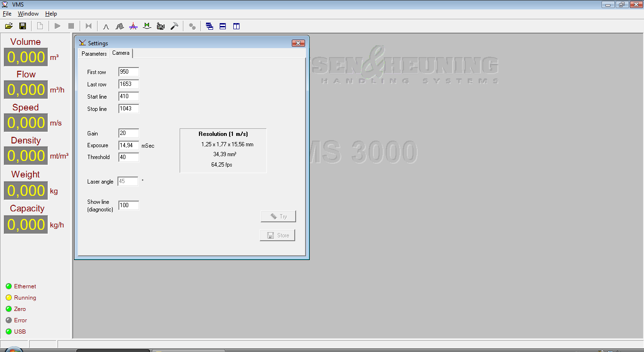
Task: Save using the floppy disk icon
Action: (x=22, y=26)
